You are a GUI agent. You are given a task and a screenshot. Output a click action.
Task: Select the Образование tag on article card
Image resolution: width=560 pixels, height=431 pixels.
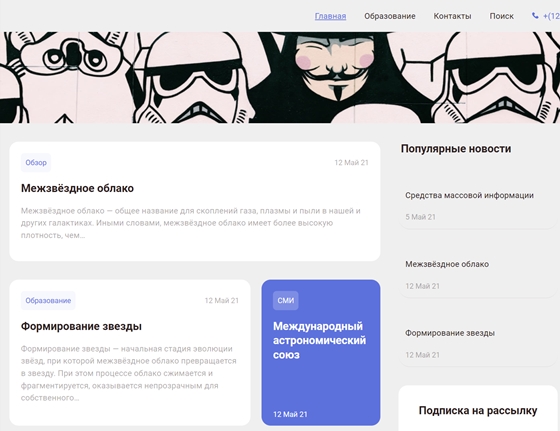[48, 300]
